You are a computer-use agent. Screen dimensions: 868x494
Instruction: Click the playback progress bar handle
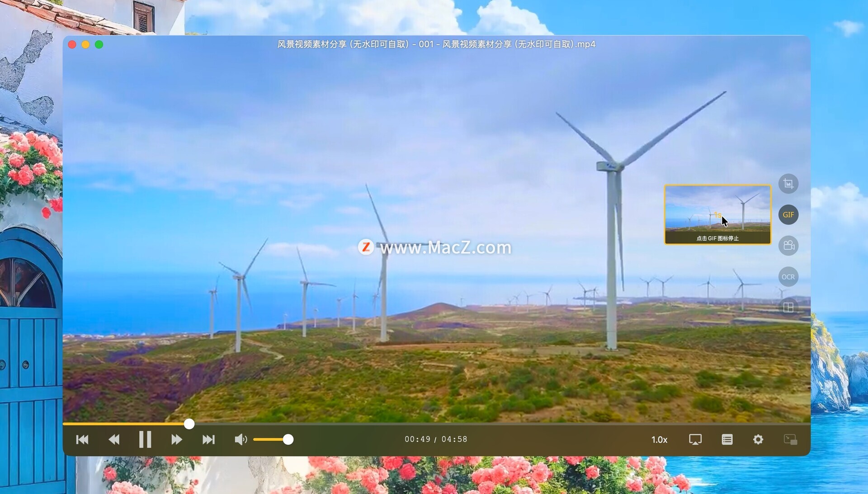[189, 424]
